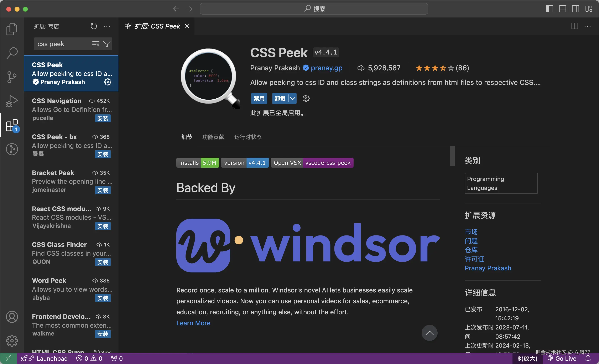Switch to the 细节 tab
The height and width of the screenshot is (364, 599).
point(187,137)
